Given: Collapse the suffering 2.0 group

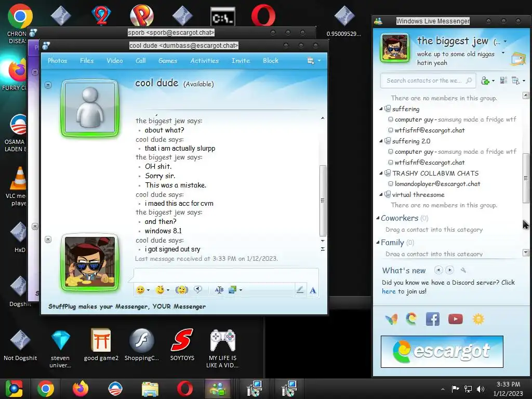Looking at the screenshot, I should tap(381, 141).
